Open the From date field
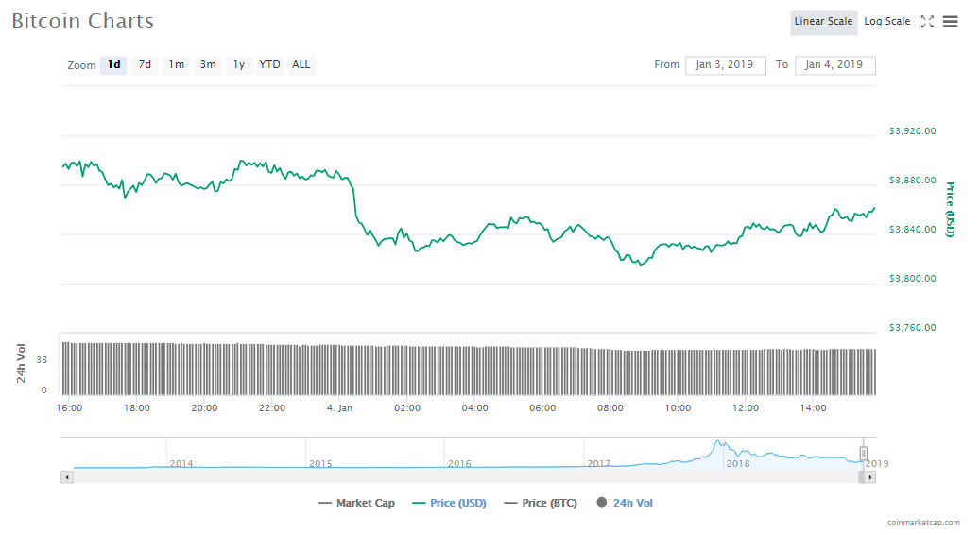The width and height of the screenshot is (980, 535). point(725,65)
